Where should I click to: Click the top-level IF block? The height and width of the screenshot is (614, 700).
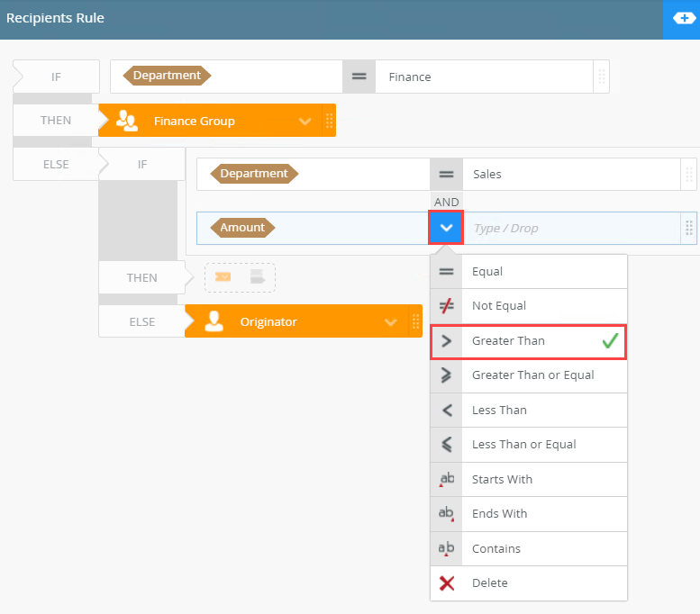pos(56,77)
